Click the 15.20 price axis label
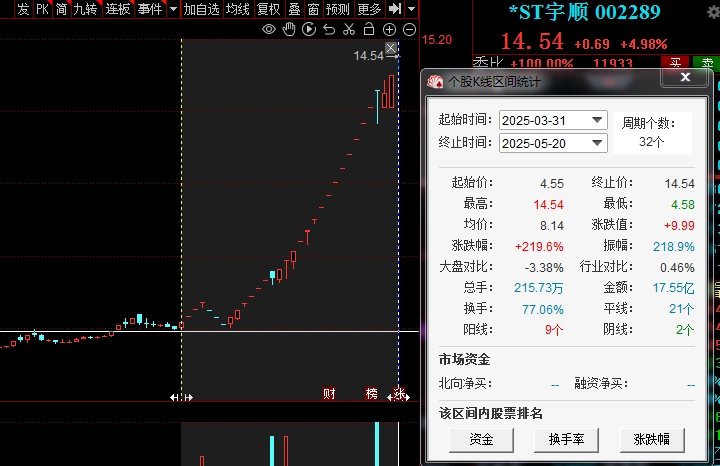This screenshot has width=720, height=466. (x=437, y=40)
